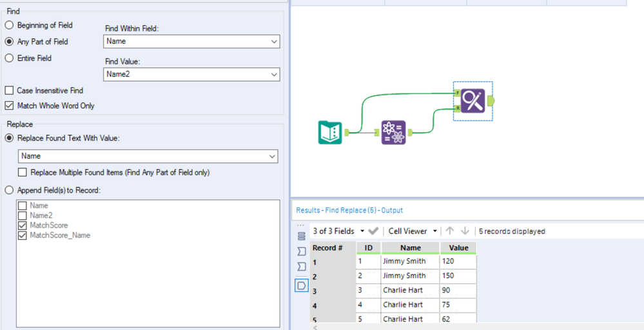The image size is (644, 330).
Task: Select the Fuzzy Match tool on canvas
Action: coord(393,133)
